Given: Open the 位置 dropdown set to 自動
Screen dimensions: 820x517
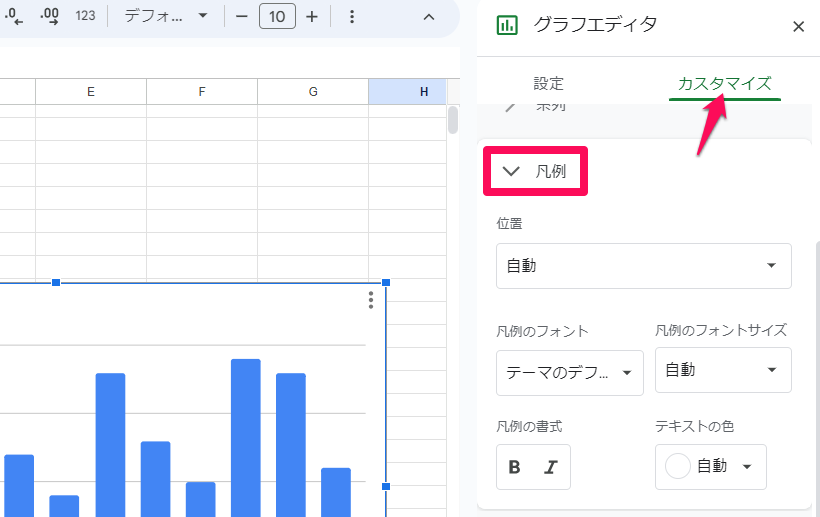Looking at the screenshot, I should pos(644,266).
